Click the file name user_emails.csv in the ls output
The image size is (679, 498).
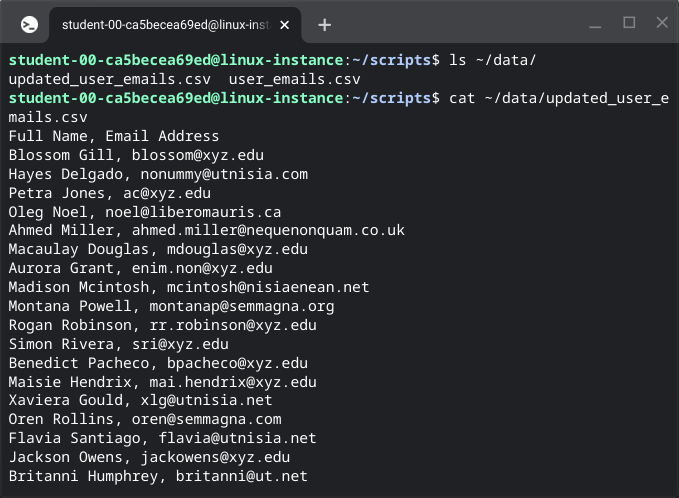pyautogui.click(x=294, y=79)
